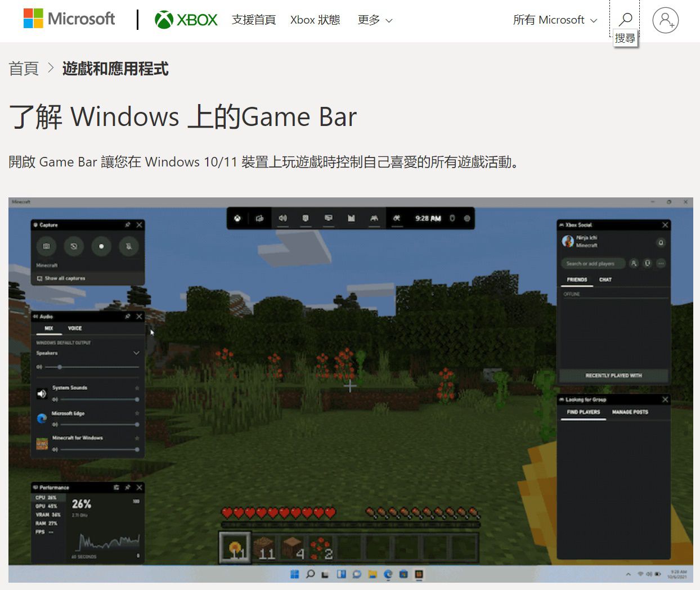Open Xbox 狀態 link
This screenshot has width=700, height=590.
(x=315, y=20)
